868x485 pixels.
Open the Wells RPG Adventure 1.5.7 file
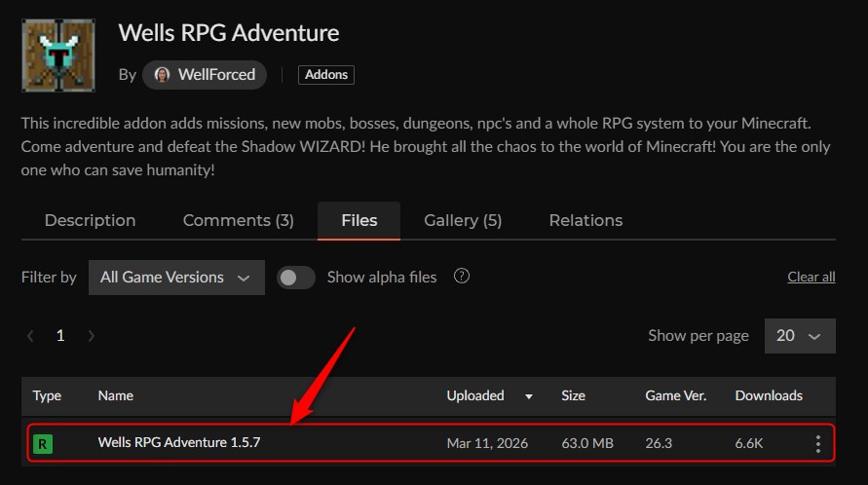coord(179,443)
